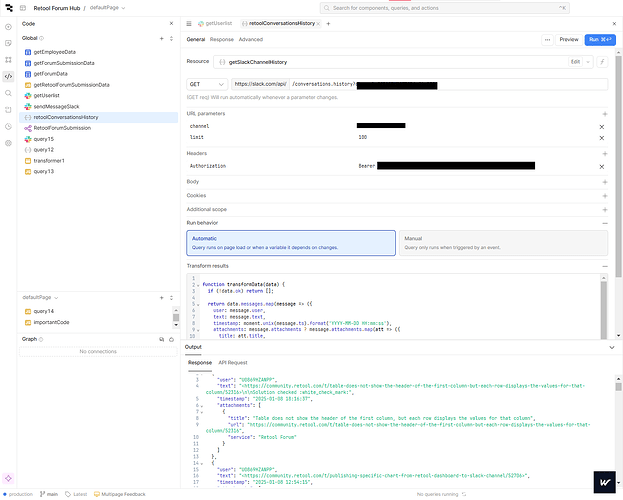Open the Releases history clock icon
623x500 pixels.
coord(8,126)
